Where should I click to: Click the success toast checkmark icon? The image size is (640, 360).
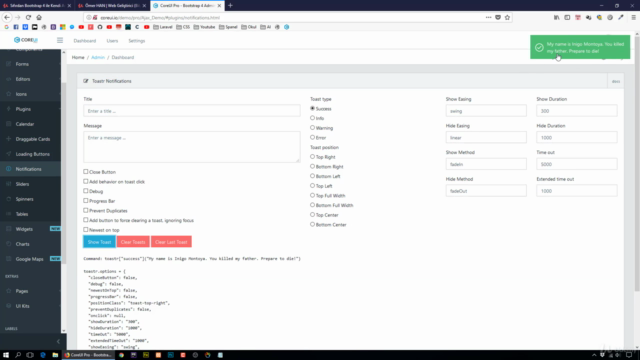[539, 47]
